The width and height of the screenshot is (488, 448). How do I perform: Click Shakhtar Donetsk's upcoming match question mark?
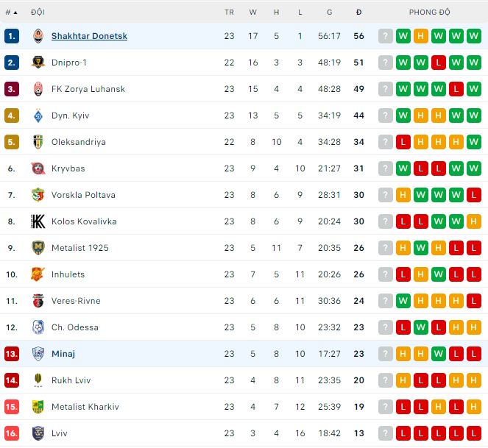tap(386, 36)
